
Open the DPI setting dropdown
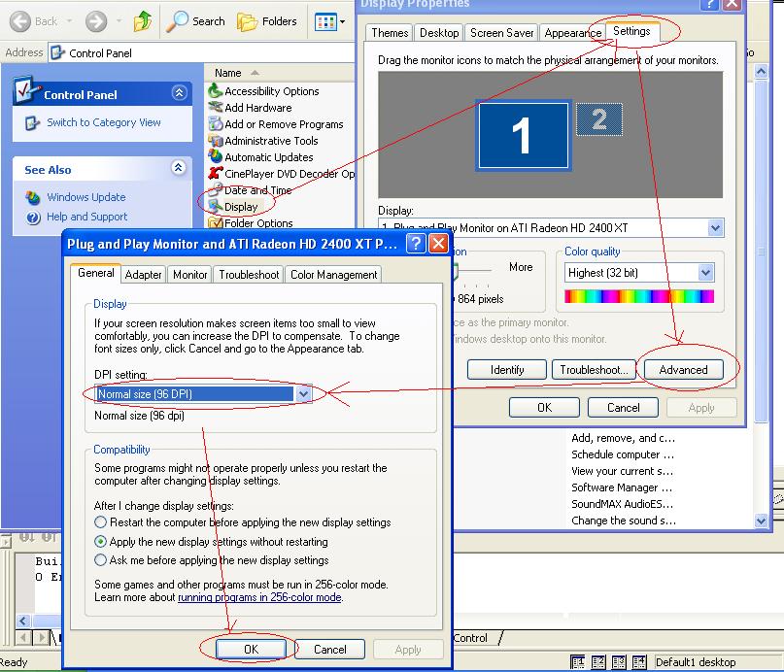click(301, 395)
